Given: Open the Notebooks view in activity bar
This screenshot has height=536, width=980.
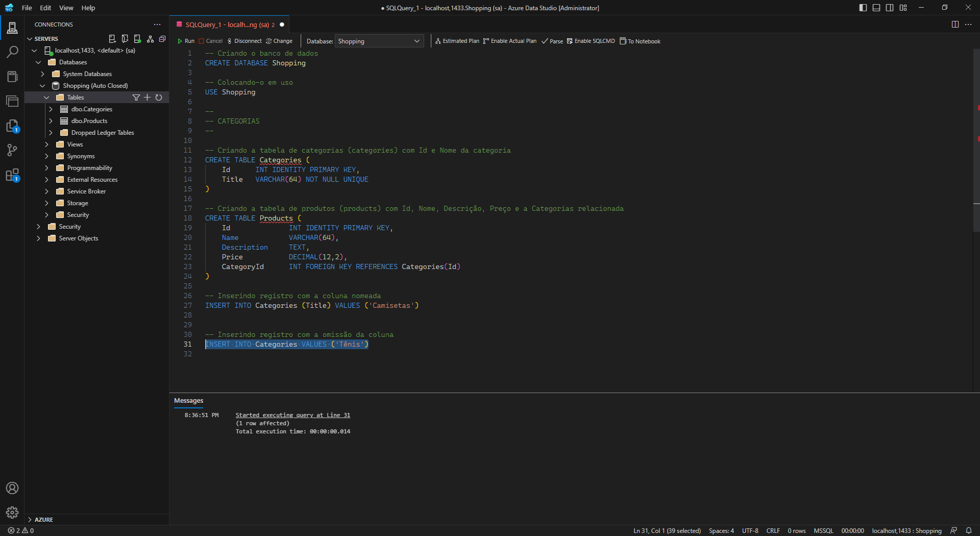Looking at the screenshot, I should click(12, 77).
